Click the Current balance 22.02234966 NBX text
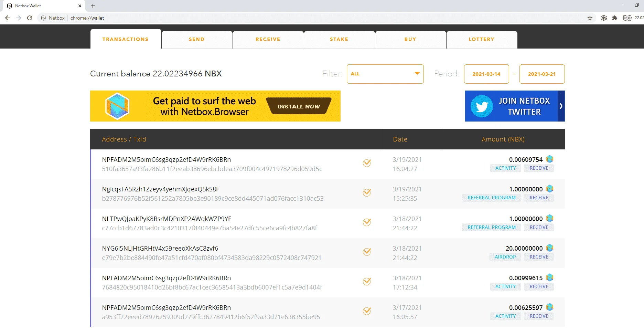 [x=156, y=74]
